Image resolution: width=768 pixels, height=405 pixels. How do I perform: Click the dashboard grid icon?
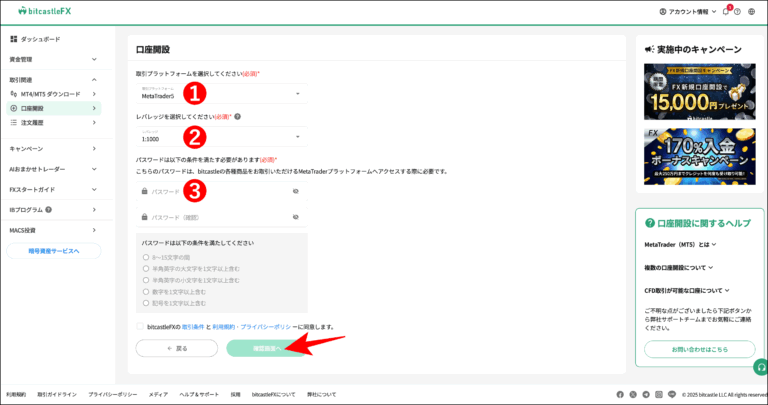pos(14,39)
